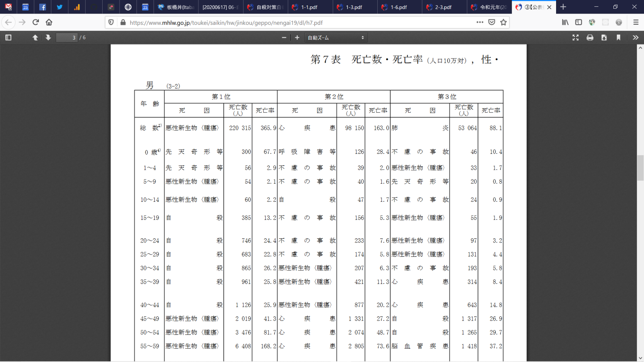Bookmark this page with the star

pyautogui.click(x=503, y=22)
